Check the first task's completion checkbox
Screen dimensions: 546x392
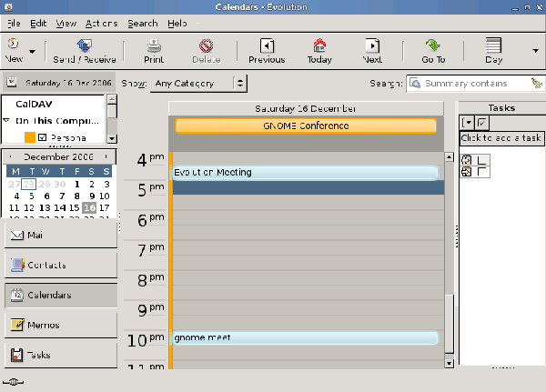(482, 161)
